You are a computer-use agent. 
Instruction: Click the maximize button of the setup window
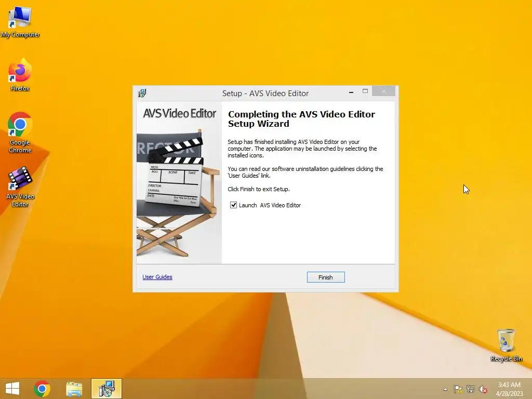[x=365, y=91]
